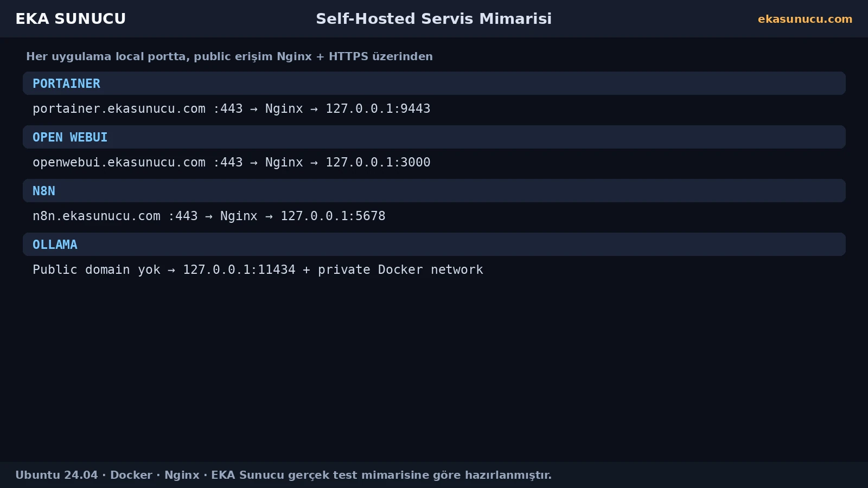Click the Nginx label in Portainer row
The image size is (868, 488).
284,108
